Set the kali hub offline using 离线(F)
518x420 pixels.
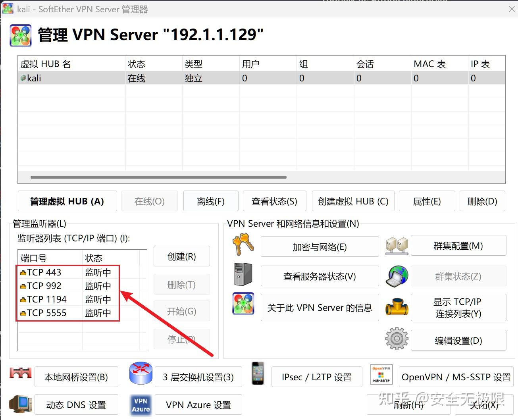point(211,201)
